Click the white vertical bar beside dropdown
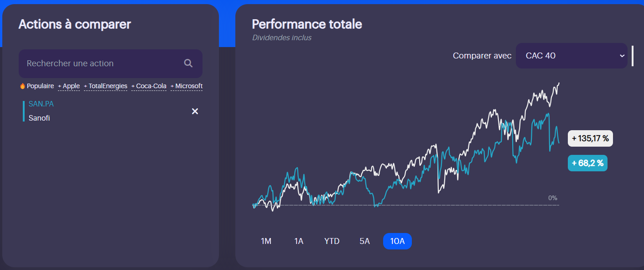Image resolution: width=644 pixels, height=270 pixels. pos(633,56)
